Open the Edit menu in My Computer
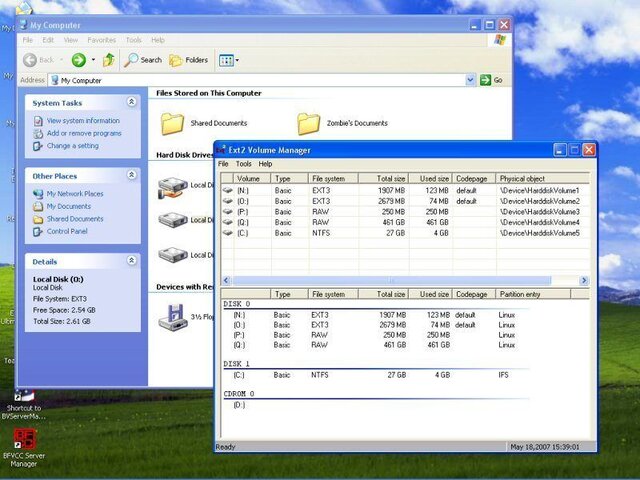The width and height of the screenshot is (640, 480). [48, 40]
